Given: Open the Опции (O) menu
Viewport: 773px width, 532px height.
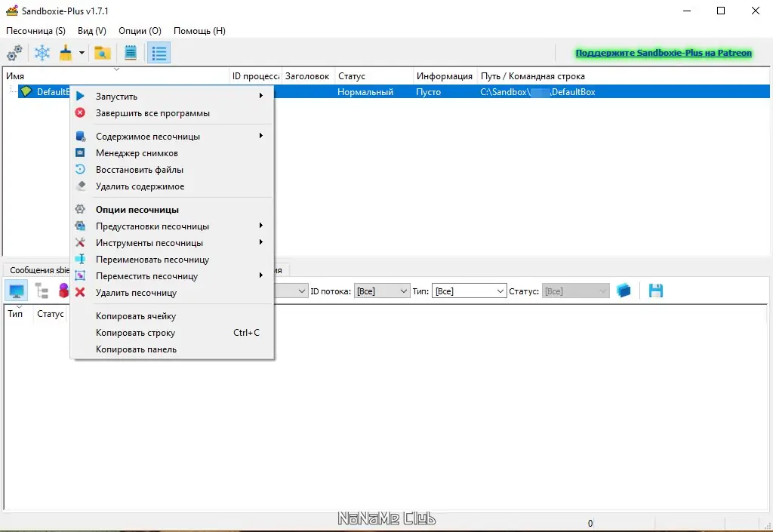Looking at the screenshot, I should click(140, 30).
